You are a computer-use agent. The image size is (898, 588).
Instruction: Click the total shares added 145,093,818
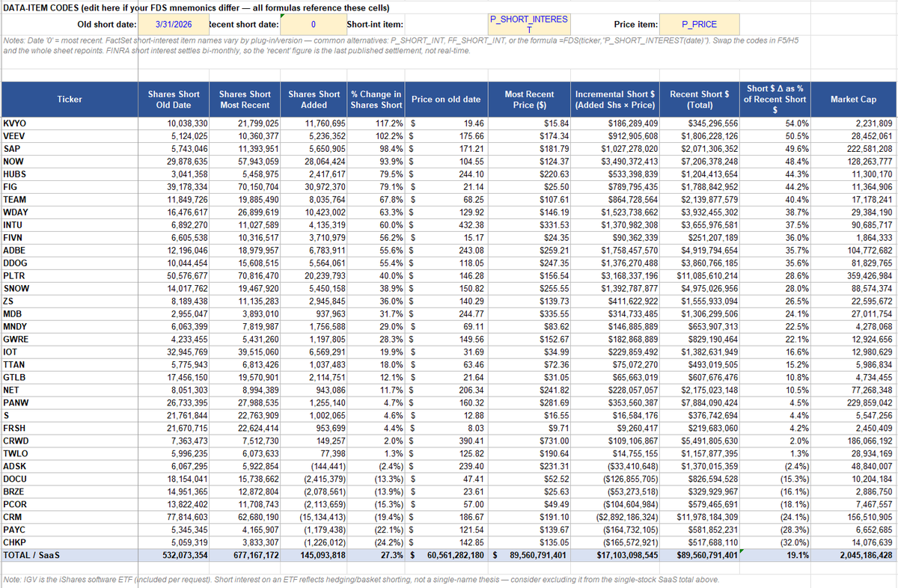tap(314, 555)
